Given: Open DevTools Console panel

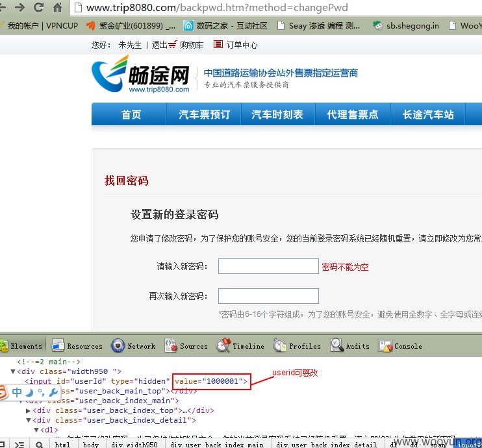Looking at the screenshot, I should click(400, 346).
